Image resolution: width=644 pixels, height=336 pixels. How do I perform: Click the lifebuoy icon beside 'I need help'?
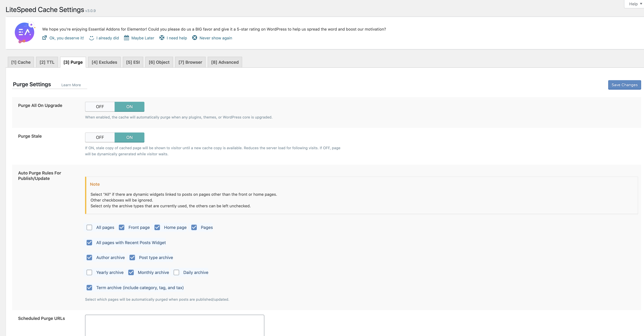(162, 38)
